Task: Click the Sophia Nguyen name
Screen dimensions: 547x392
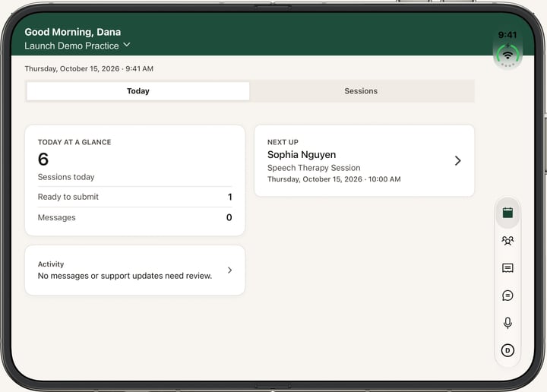Action: coord(302,154)
